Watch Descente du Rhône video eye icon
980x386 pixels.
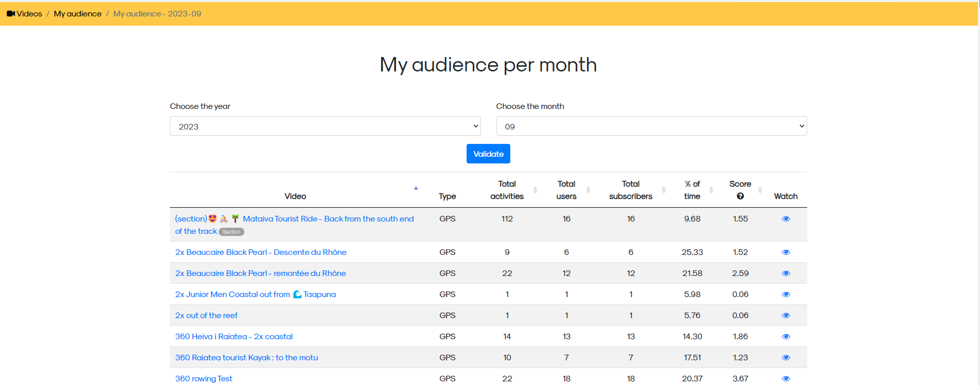pos(786,252)
